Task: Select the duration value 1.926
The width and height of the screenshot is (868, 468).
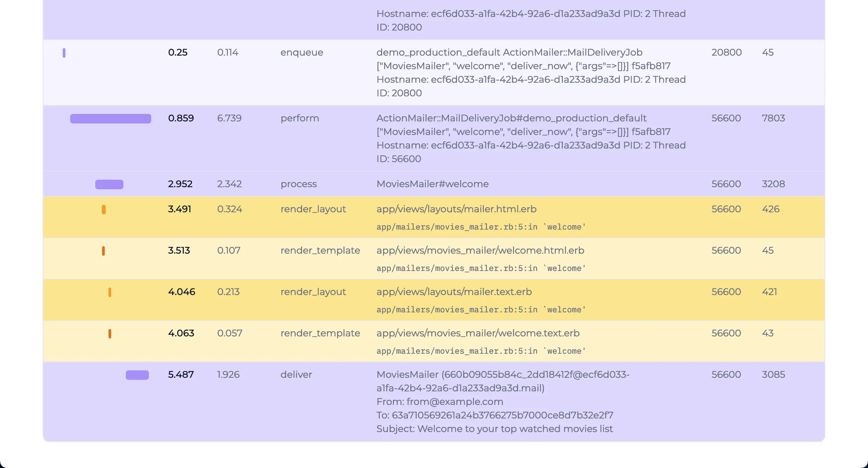Action: coord(229,374)
